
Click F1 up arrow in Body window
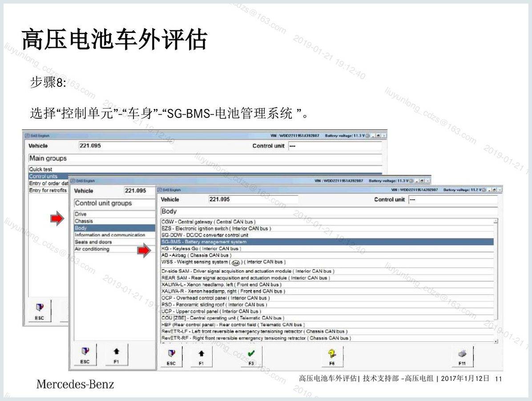(x=201, y=356)
